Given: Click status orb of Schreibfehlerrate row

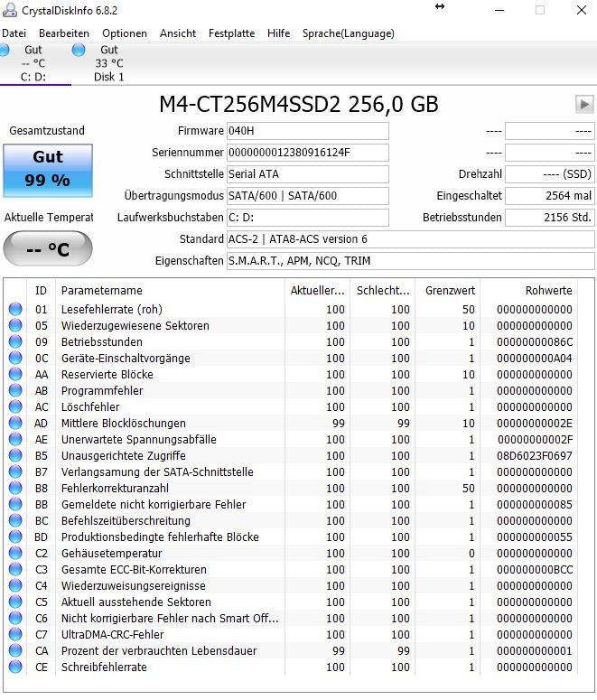Looking at the screenshot, I should click(15, 667).
